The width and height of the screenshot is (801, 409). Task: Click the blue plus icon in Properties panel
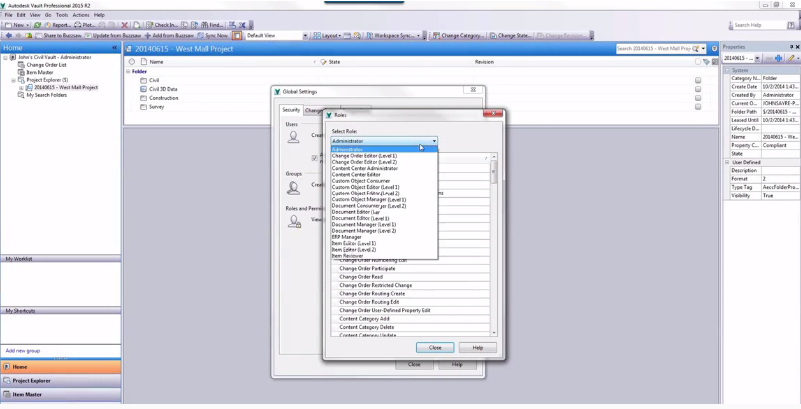click(779, 59)
